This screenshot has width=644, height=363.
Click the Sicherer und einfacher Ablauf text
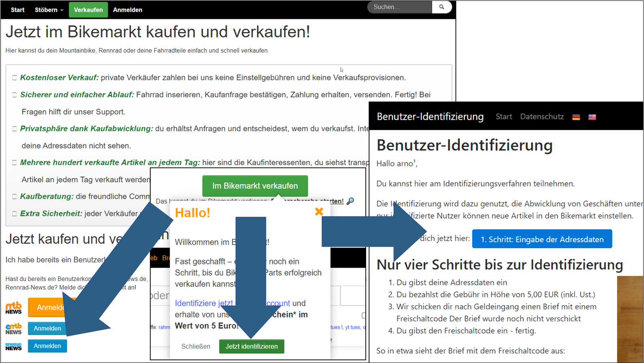(x=77, y=95)
